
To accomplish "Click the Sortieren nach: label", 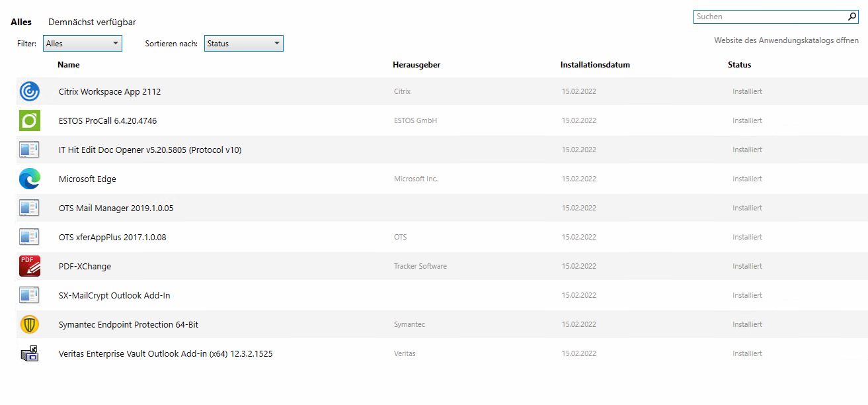I will (x=171, y=44).
